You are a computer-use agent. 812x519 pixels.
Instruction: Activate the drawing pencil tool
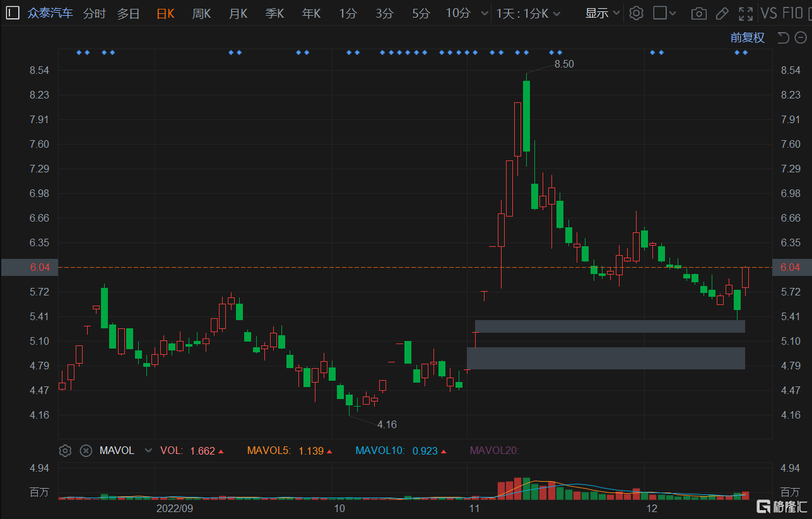(x=722, y=13)
